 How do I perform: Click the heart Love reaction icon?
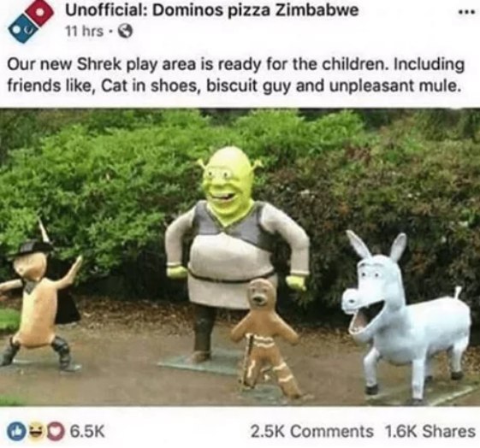click(x=55, y=431)
